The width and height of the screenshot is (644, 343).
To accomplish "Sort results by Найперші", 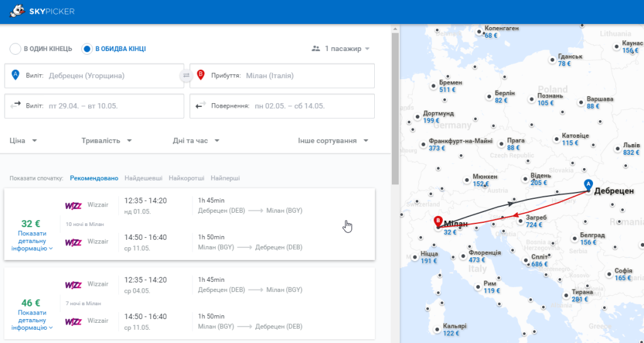I will point(225,178).
